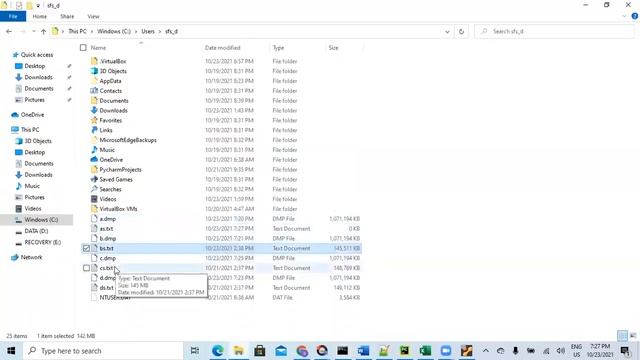Select the AppData folder
This screenshot has width=640, height=360.
point(110,81)
